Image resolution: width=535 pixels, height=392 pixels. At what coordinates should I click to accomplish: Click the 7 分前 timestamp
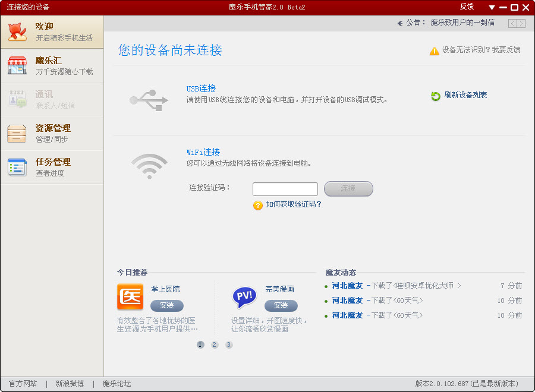point(511,286)
